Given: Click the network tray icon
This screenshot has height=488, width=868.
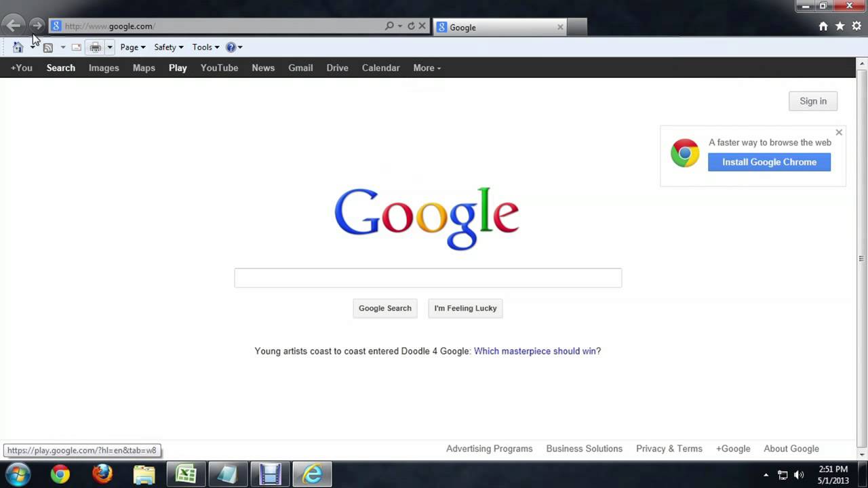Looking at the screenshot, I should (x=783, y=475).
